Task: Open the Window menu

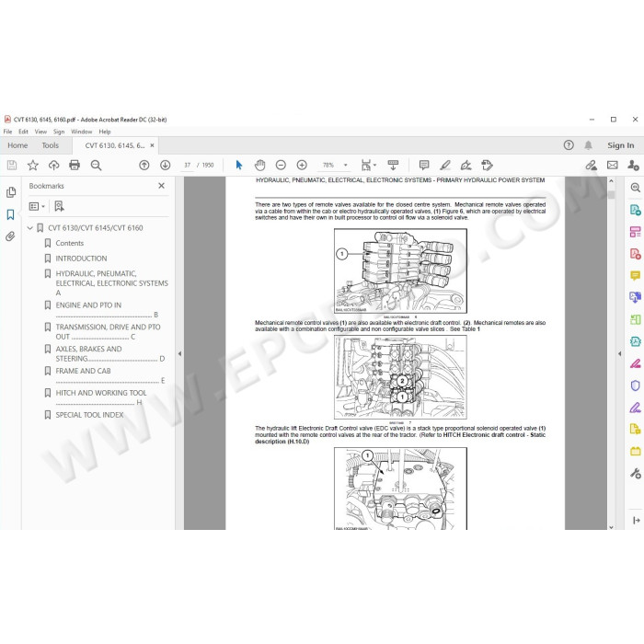Action: 81,132
